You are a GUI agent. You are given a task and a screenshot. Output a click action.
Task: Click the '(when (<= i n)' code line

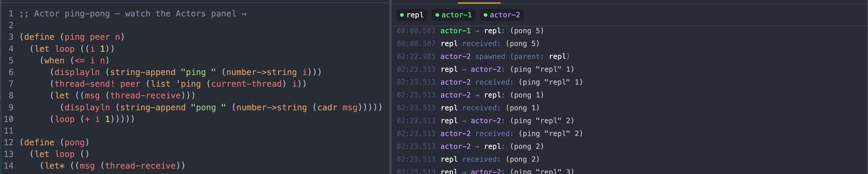(75, 61)
